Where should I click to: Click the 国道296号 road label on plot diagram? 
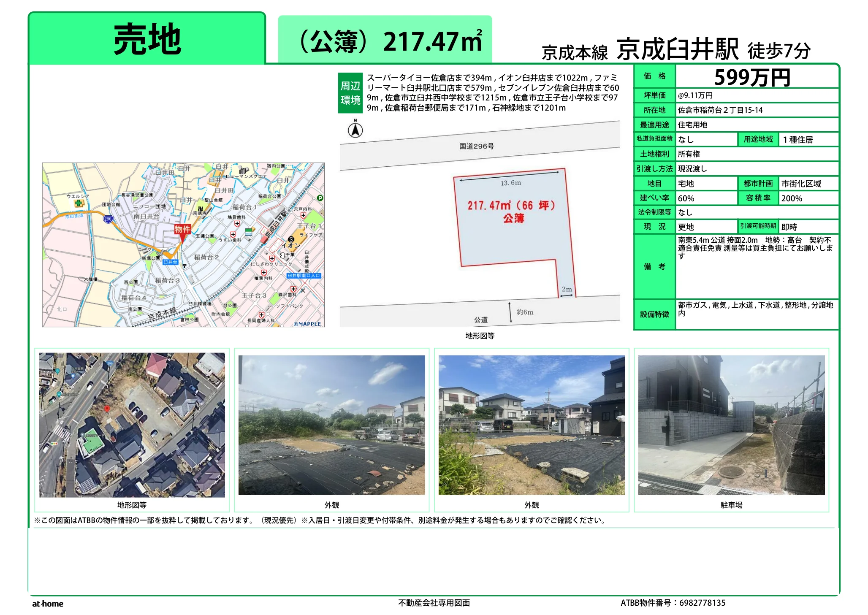click(477, 146)
